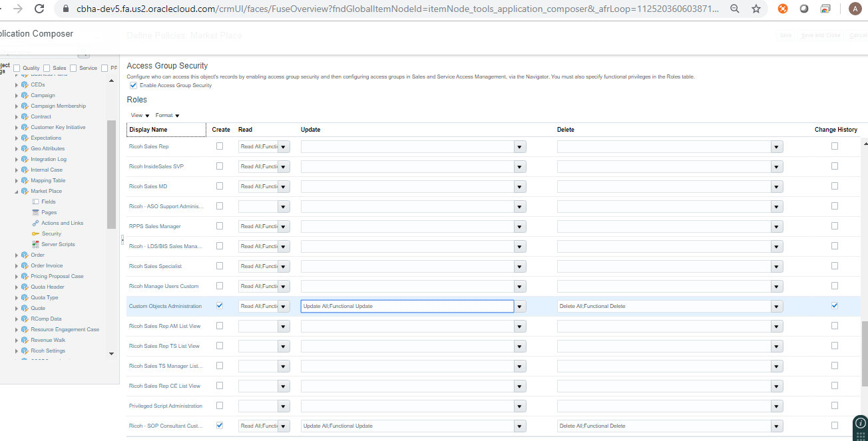The width and height of the screenshot is (868, 441).
Task: Click the roles table vertical scrollbar thumb
Action: tap(865, 354)
